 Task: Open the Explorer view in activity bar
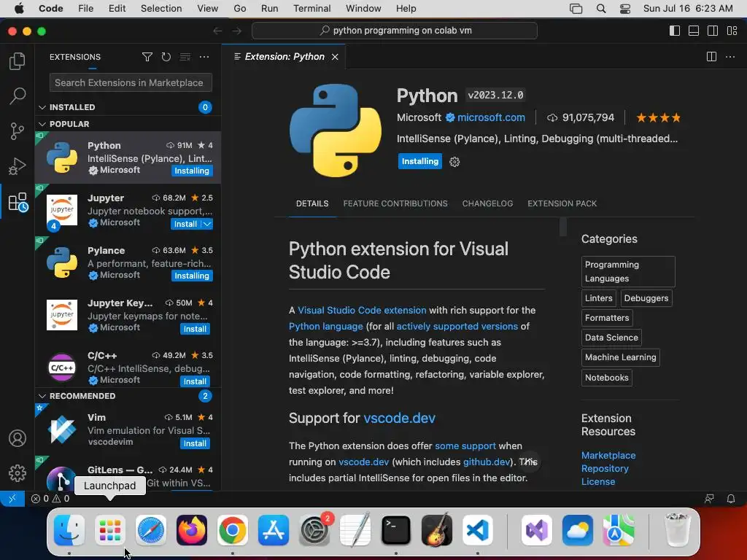tap(18, 61)
